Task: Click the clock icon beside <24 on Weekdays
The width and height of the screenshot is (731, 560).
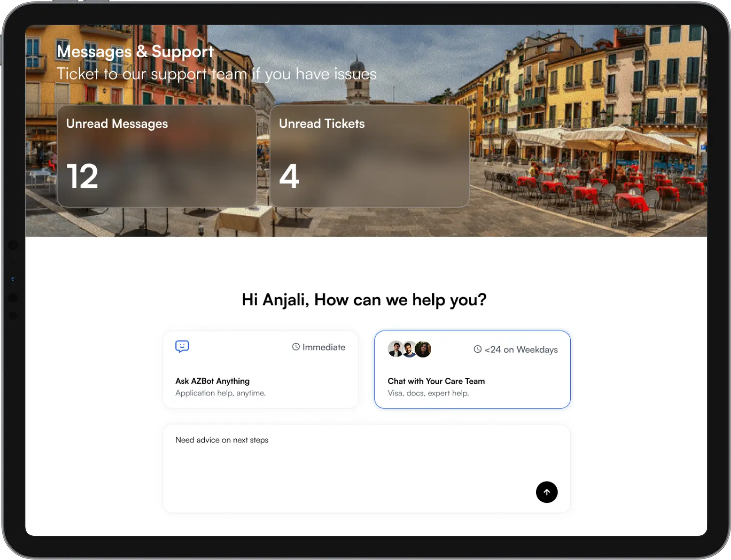Action: [478, 349]
